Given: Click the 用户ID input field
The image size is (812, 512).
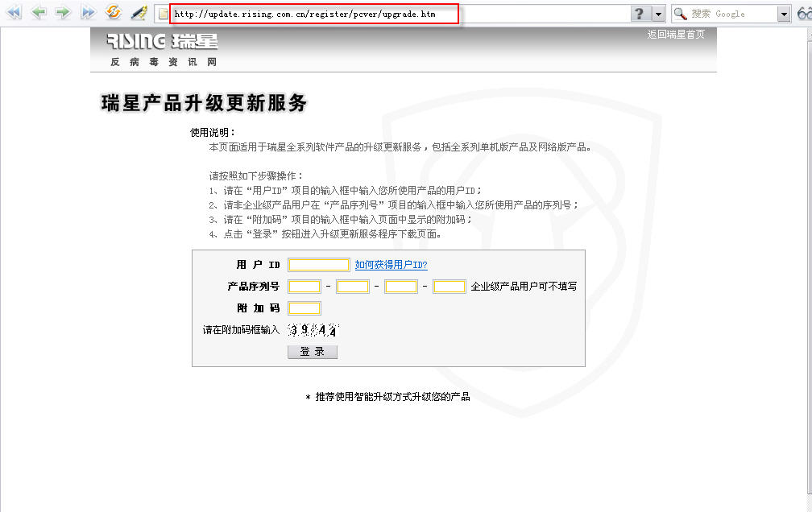Looking at the screenshot, I should tap(318, 265).
